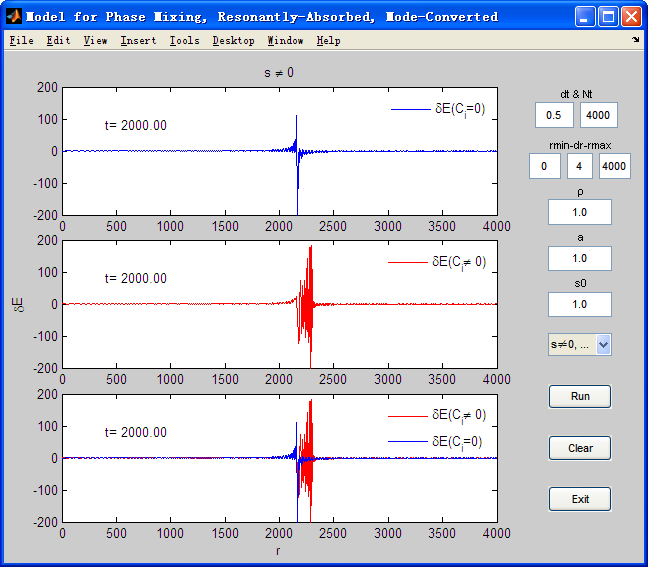
Task: Open the Tools menu
Action: point(185,40)
